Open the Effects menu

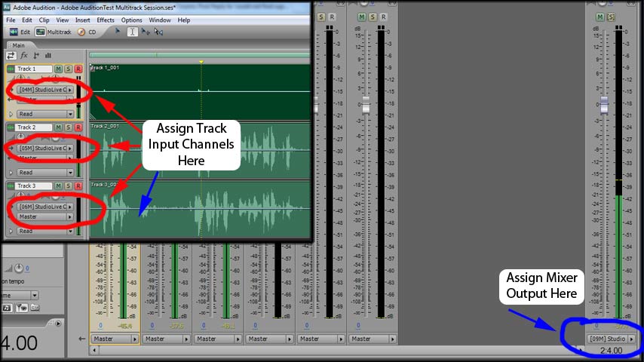(106, 20)
